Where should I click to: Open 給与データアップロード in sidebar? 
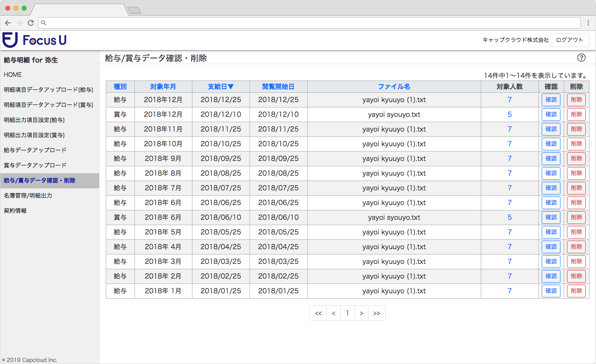point(35,150)
